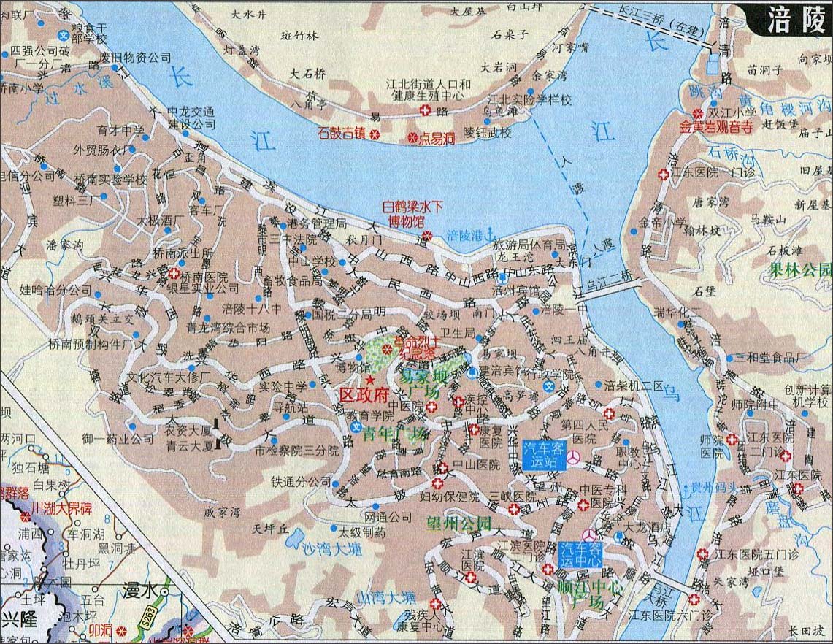833x644 pixels.
Task: Click the hospital cross at 江东医院一门诊
Action: [663, 175]
